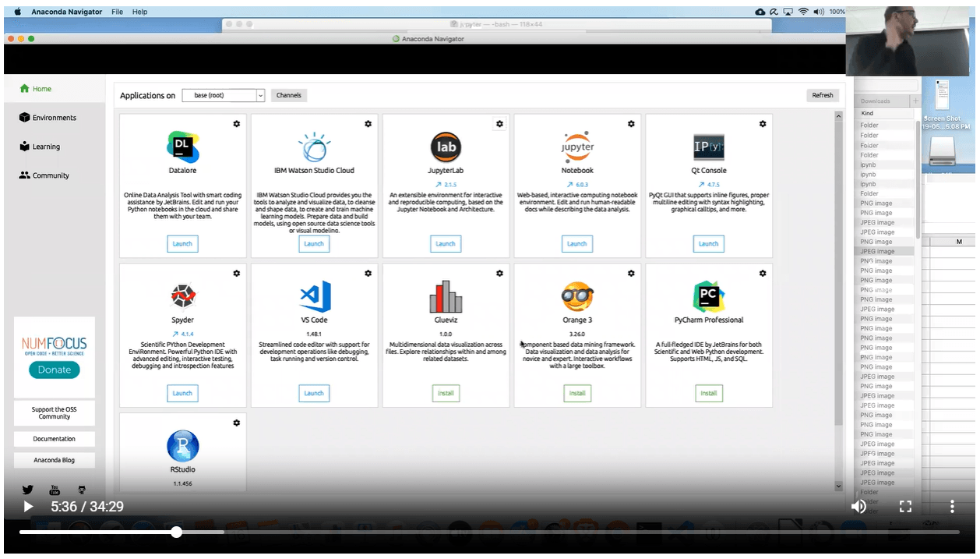This screenshot has height=559, width=980.
Task: Click the Glueviz app icon
Action: 446,296
